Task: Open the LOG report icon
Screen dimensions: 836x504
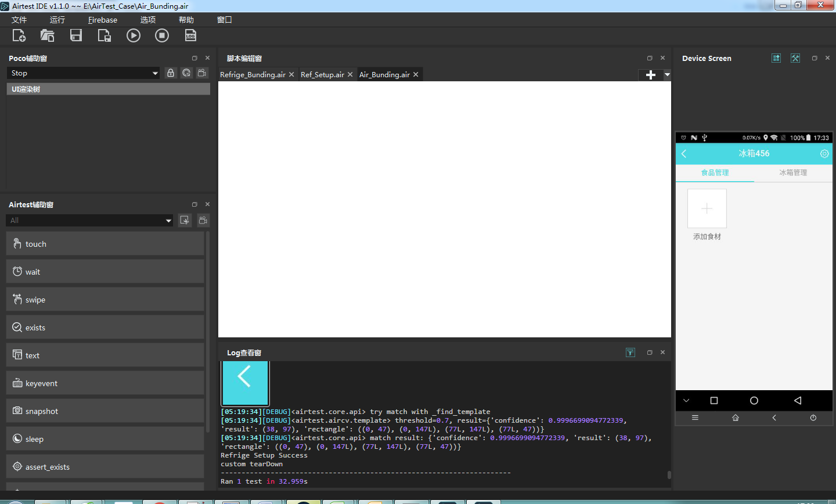Action: (x=190, y=35)
